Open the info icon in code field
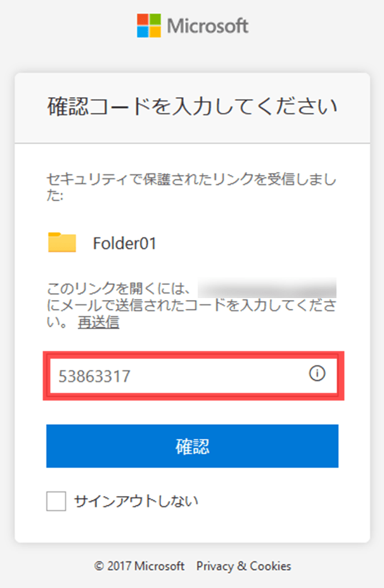This screenshot has height=588, width=384. pyautogui.click(x=317, y=374)
